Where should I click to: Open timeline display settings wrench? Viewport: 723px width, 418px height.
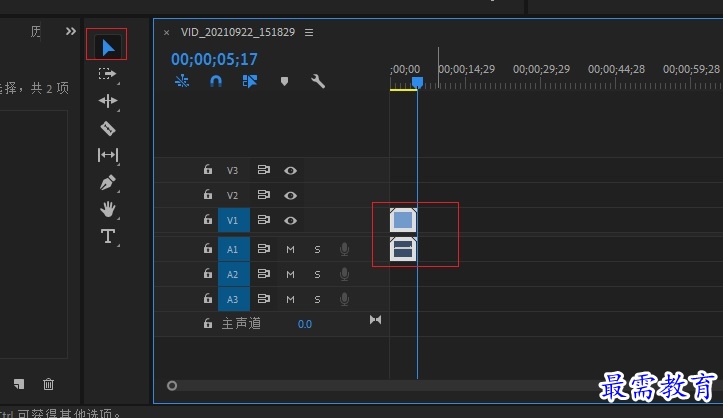(318, 82)
